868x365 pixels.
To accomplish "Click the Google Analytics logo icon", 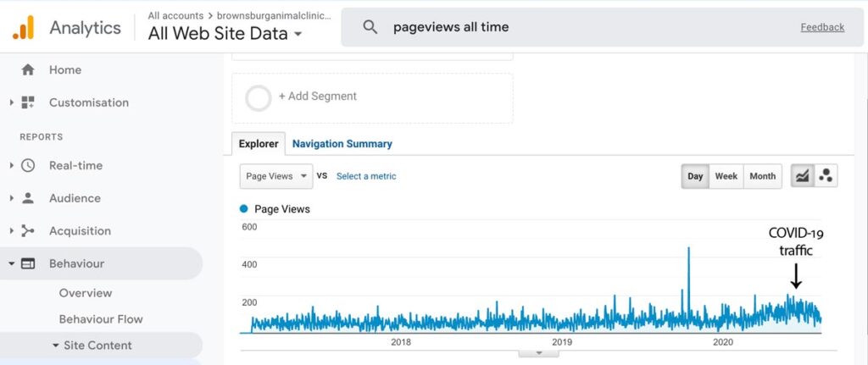I will pos(23,28).
